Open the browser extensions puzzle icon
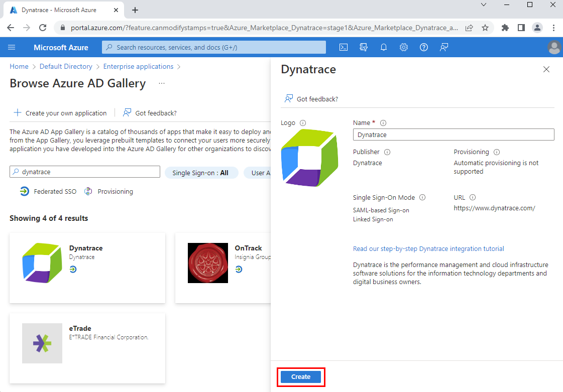Image resolution: width=563 pixels, height=392 pixels. 505,28
